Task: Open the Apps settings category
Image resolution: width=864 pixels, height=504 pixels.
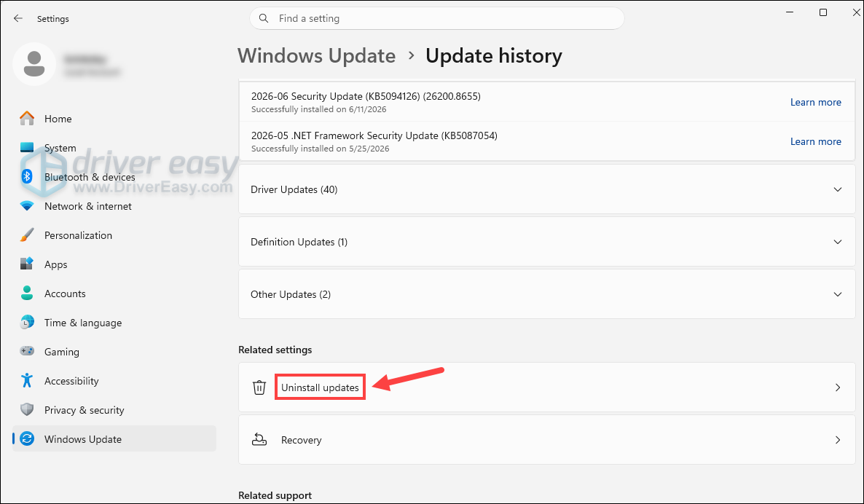Action: click(114, 264)
